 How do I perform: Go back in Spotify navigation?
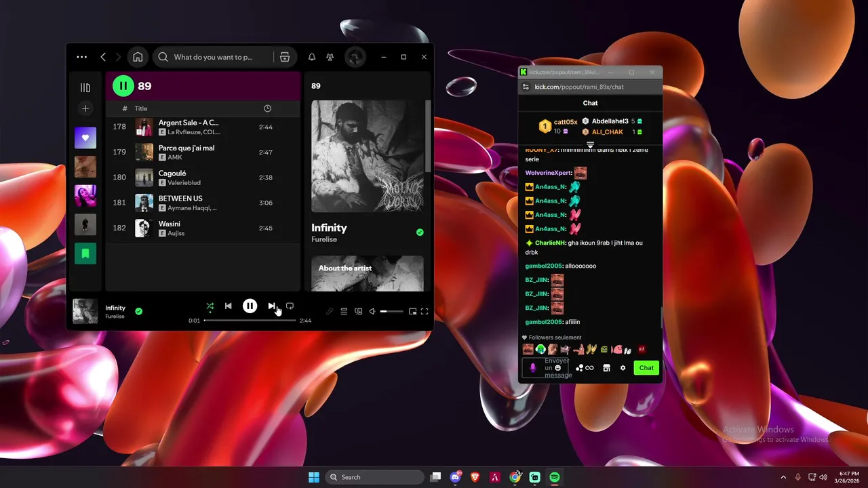pos(103,57)
